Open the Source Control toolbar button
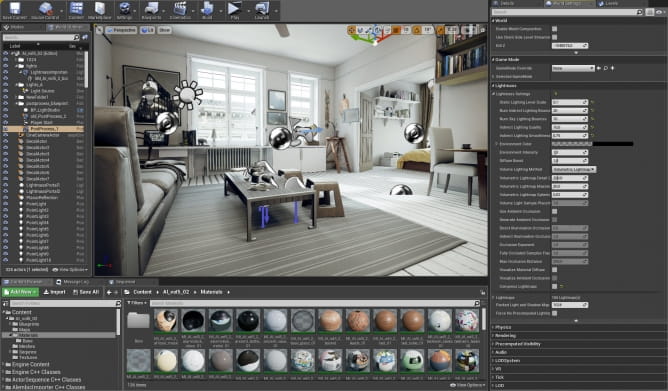The height and width of the screenshot is (391, 668). point(45,10)
